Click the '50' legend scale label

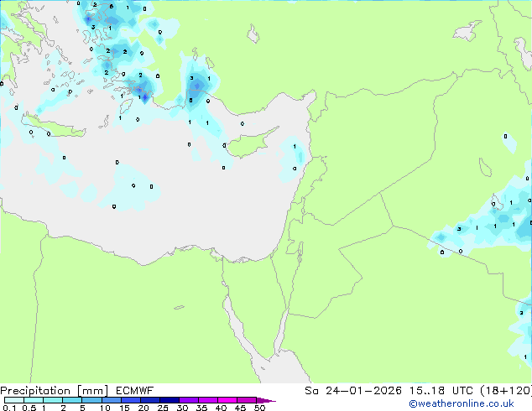click(x=259, y=408)
